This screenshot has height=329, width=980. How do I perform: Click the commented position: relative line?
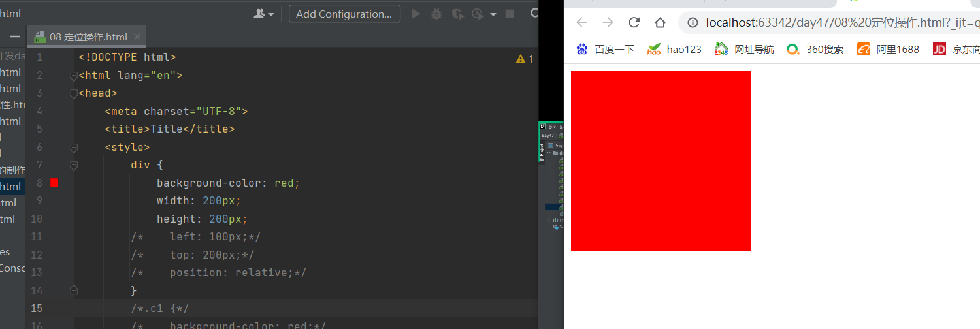pos(219,272)
